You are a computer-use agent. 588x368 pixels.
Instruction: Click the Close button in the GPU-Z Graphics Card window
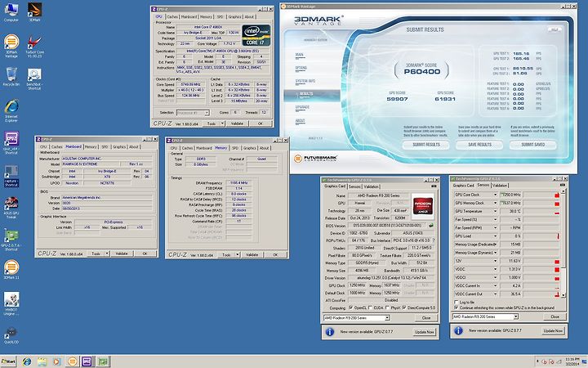(x=426, y=318)
